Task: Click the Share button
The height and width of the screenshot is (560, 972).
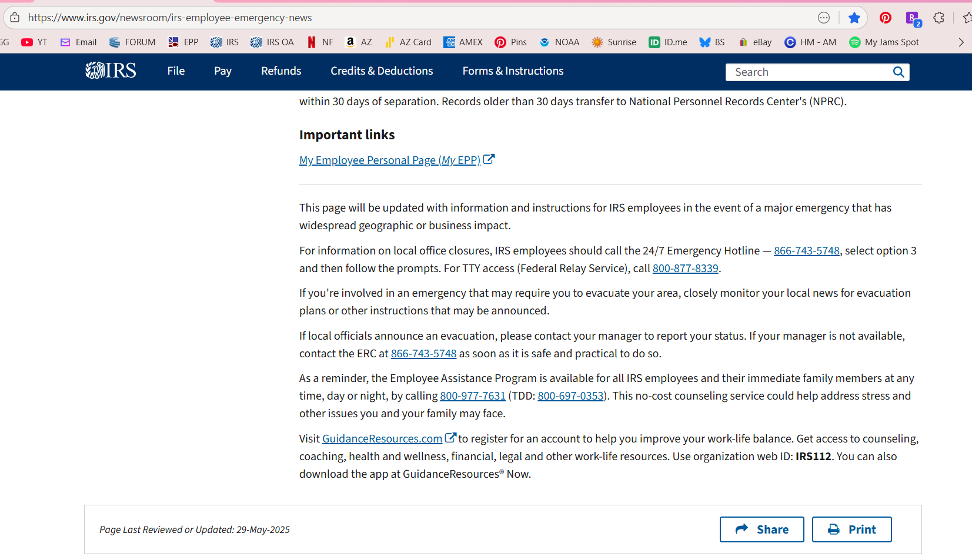Action: point(761,529)
